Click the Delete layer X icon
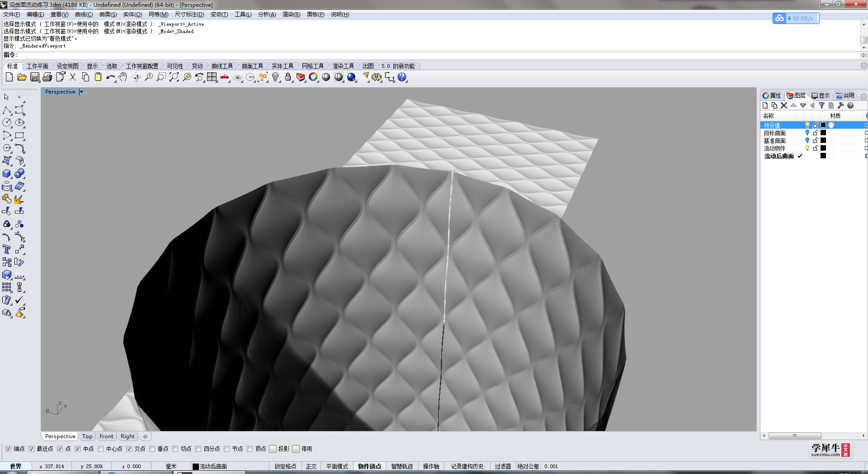The width and height of the screenshot is (868, 474). tap(784, 105)
